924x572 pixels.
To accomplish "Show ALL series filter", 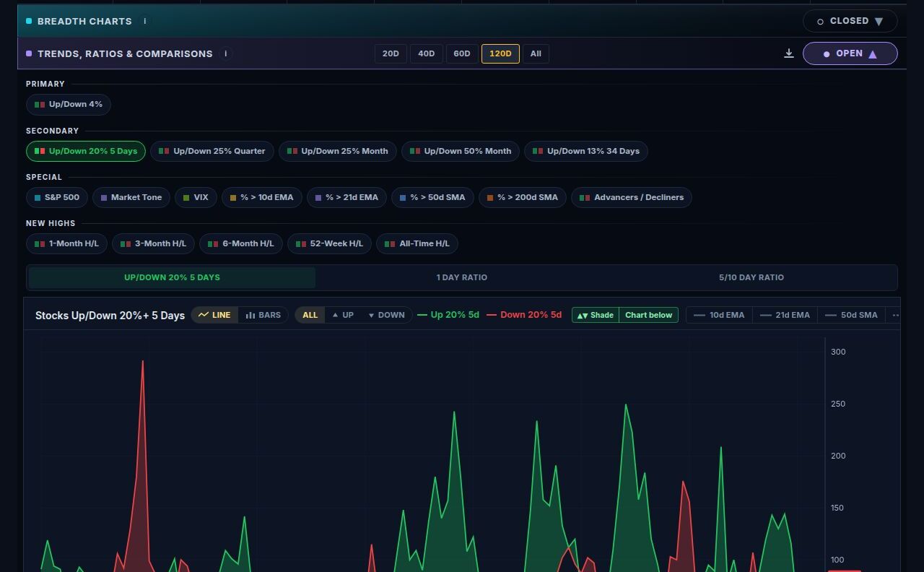I will [x=310, y=315].
